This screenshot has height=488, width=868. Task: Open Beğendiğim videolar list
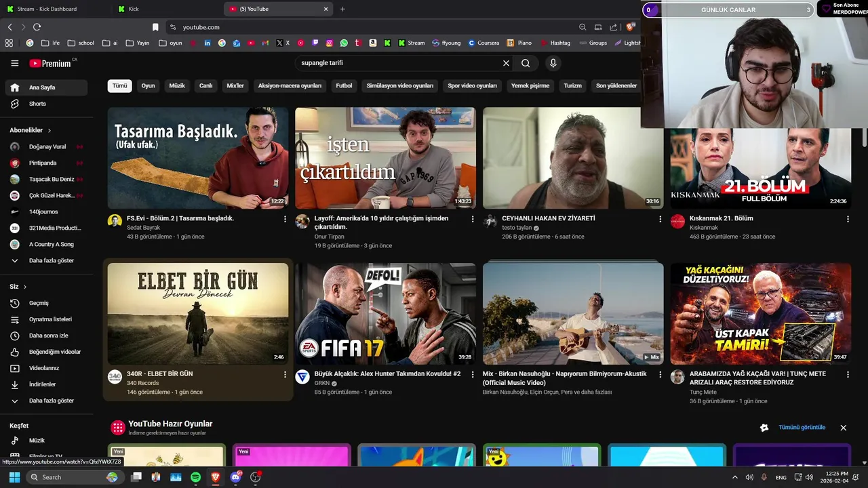(x=46, y=352)
